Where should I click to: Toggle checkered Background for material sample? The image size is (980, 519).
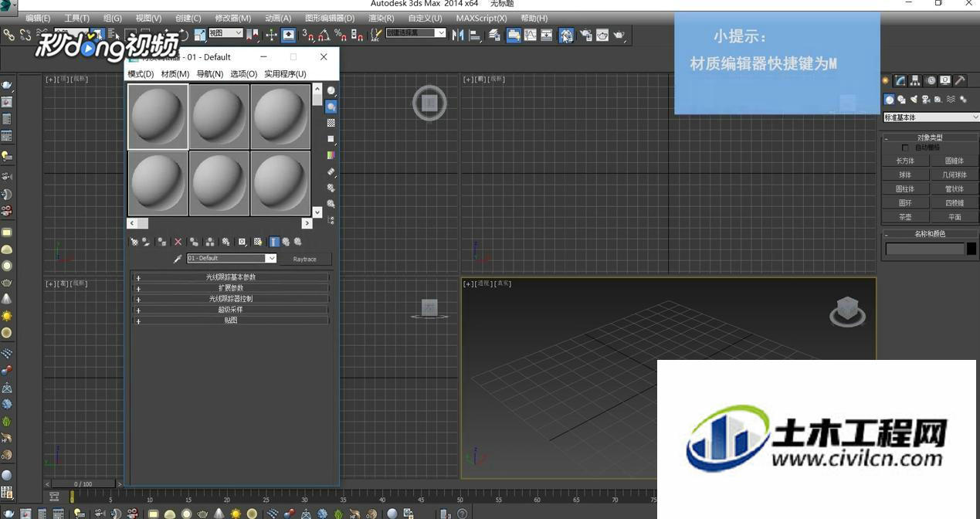(x=331, y=123)
